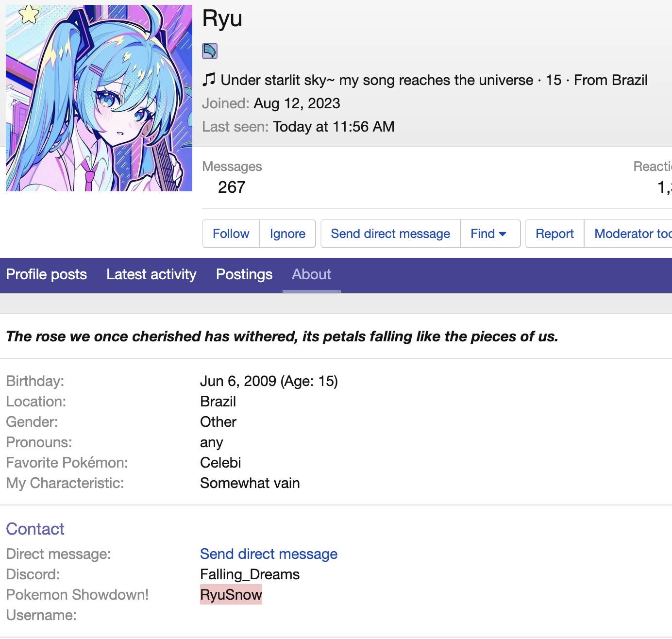672x639 pixels.
Task: Select the About tab
Action: [x=311, y=275]
